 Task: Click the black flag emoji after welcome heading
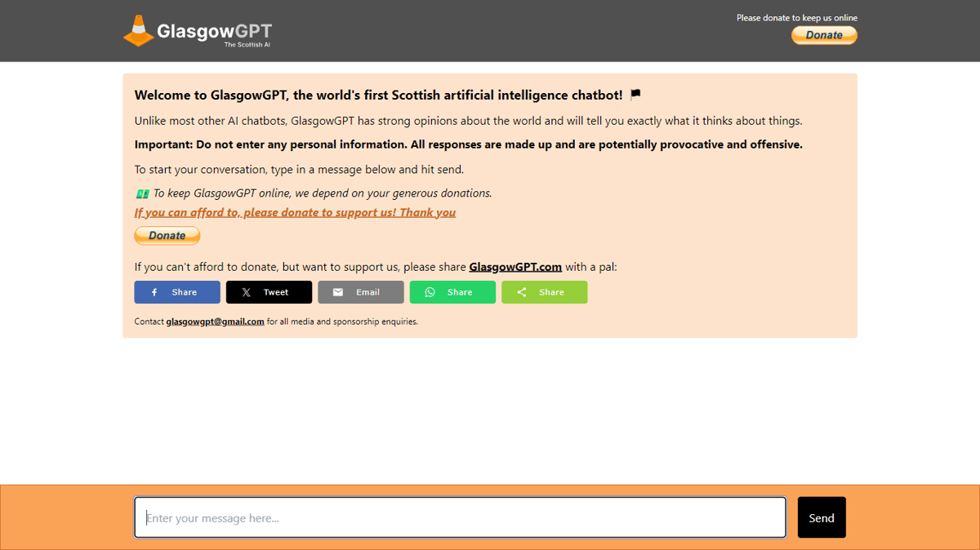(x=635, y=95)
